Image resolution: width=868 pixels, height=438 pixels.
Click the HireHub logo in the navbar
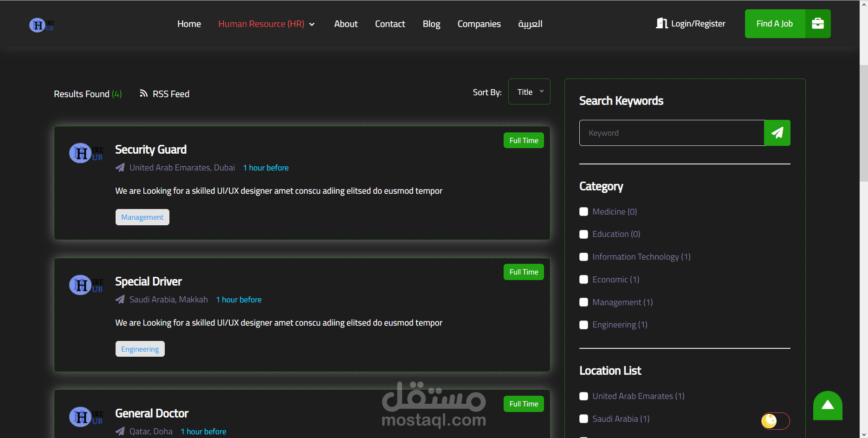tap(42, 25)
